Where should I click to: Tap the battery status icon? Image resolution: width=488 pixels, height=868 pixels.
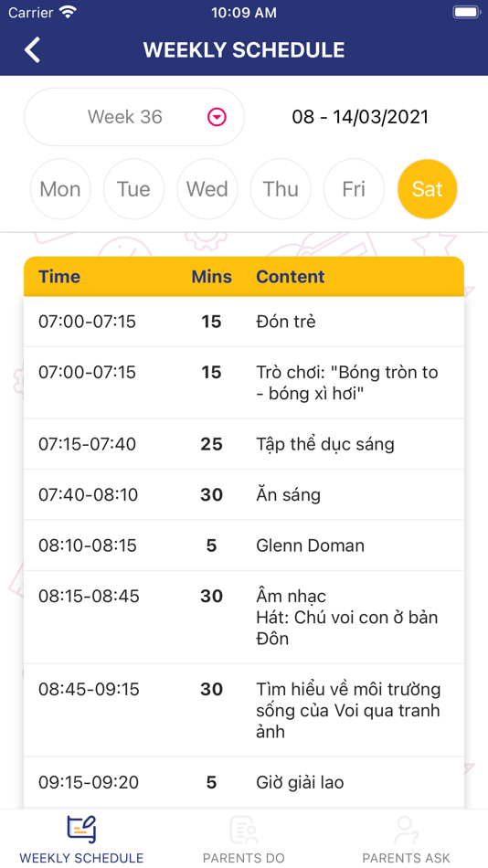(466, 12)
